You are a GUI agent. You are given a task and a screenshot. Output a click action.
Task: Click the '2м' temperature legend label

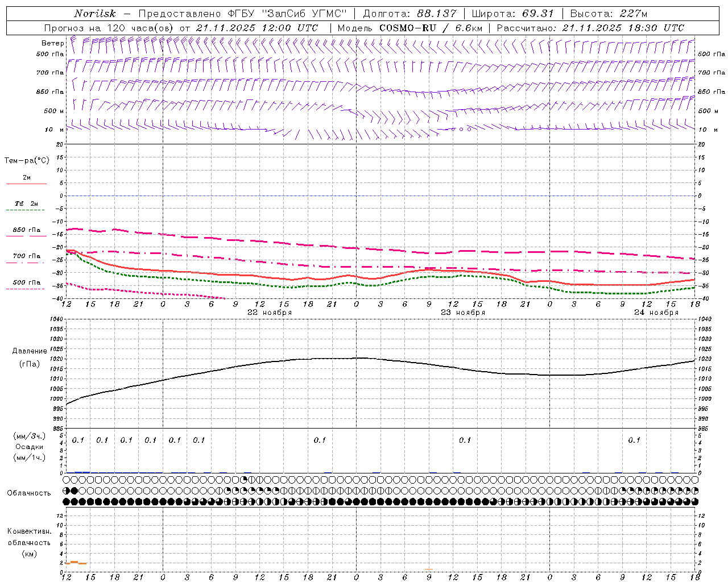coord(27,177)
